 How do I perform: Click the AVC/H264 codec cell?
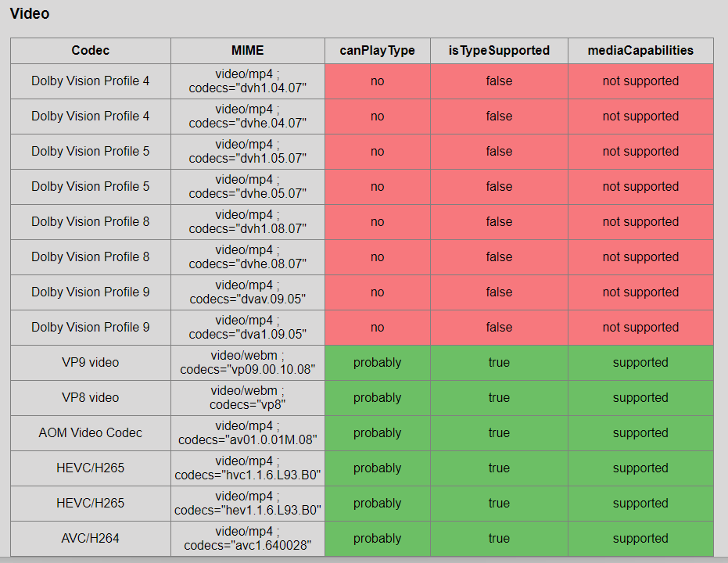pyautogui.click(x=90, y=539)
